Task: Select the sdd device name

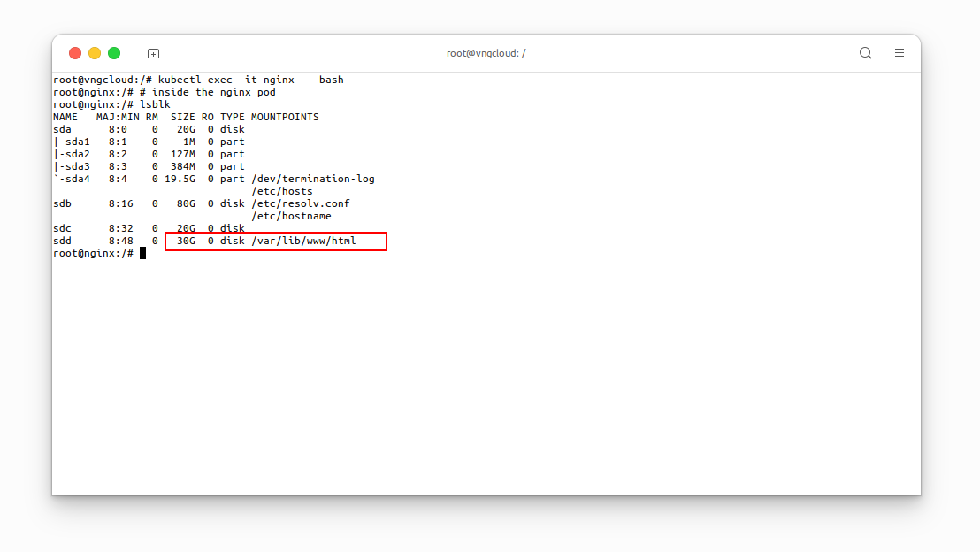Action: click(x=62, y=241)
